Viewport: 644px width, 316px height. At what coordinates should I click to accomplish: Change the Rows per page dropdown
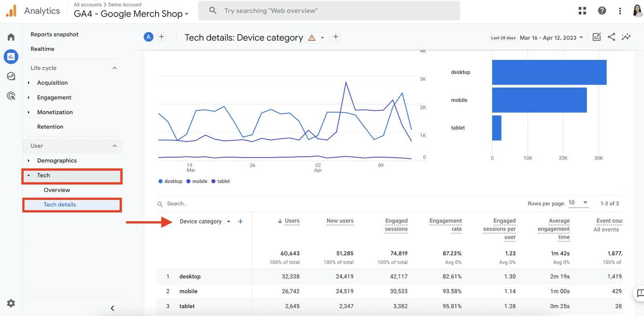[578, 203]
